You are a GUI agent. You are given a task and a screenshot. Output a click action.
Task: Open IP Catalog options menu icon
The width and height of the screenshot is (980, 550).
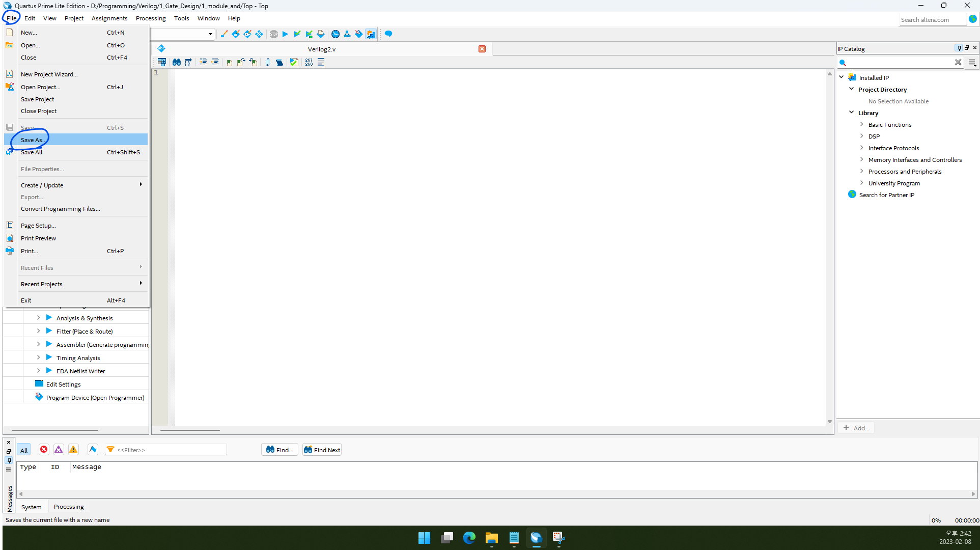coord(972,62)
